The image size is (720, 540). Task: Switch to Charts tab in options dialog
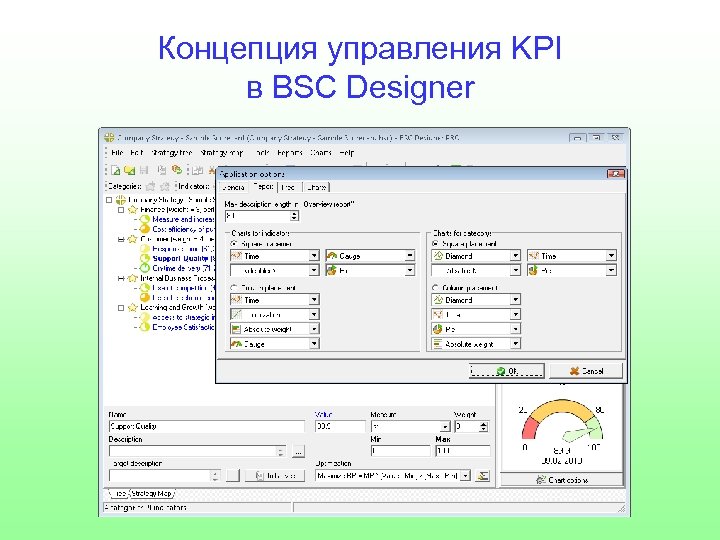coord(317,187)
